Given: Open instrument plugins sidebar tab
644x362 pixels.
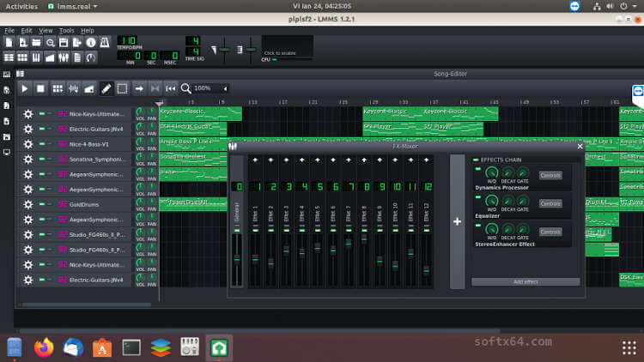Looking at the screenshot, I should pyautogui.click(x=7, y=75).
